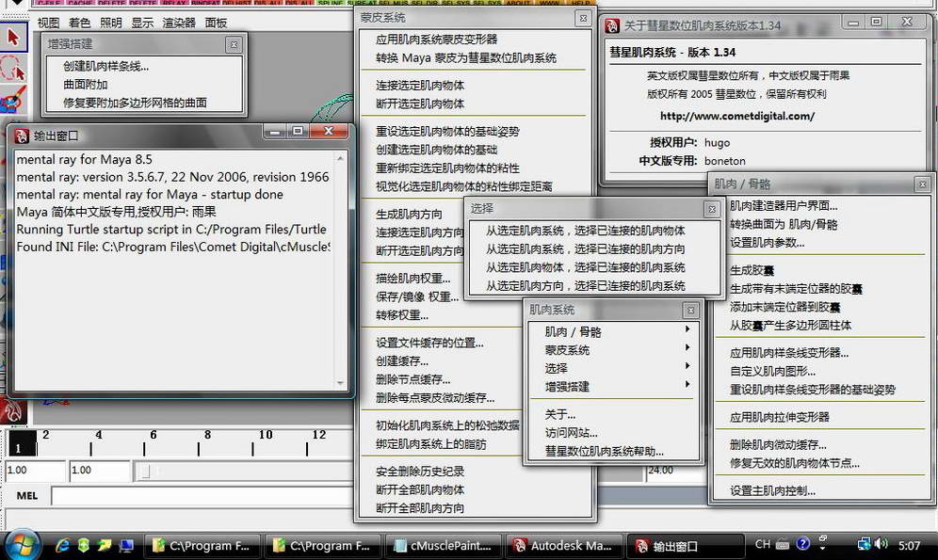Select the arrow Select tool in toolbox

pyautogui.click(x=13, y=38)
